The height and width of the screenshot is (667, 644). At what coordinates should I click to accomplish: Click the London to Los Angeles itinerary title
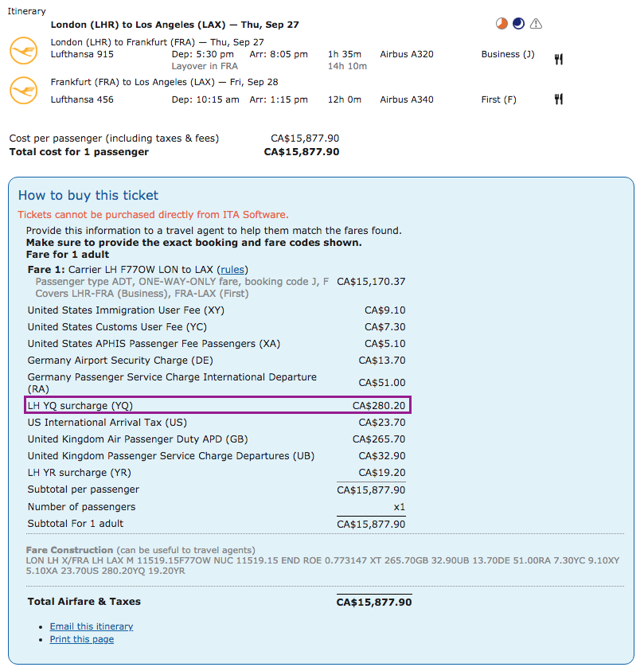(175, 25)
